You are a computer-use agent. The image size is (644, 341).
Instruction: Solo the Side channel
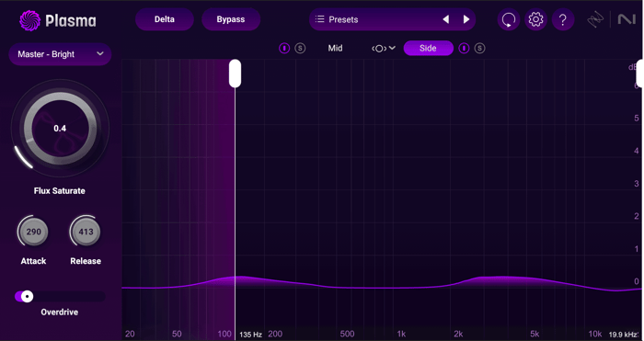[x=479, y=49]
